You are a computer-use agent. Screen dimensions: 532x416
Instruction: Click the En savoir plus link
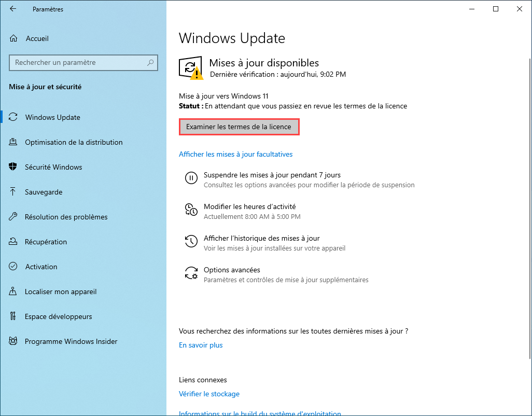point(201,345)
